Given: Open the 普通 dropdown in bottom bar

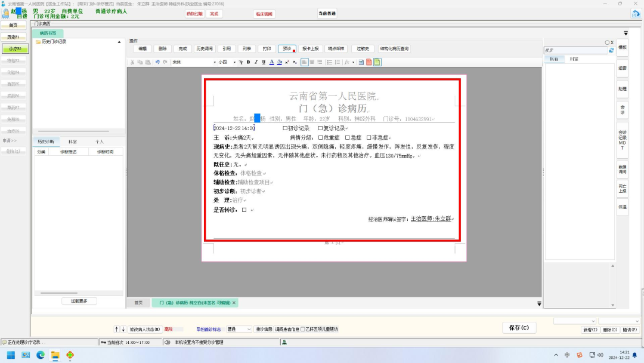Looking at the screenshot, I should [239, 330].
